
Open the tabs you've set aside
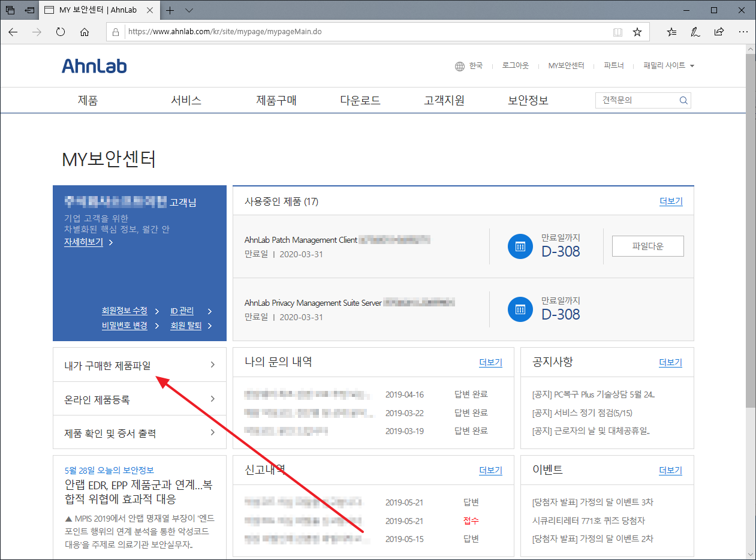pos(10,10)
